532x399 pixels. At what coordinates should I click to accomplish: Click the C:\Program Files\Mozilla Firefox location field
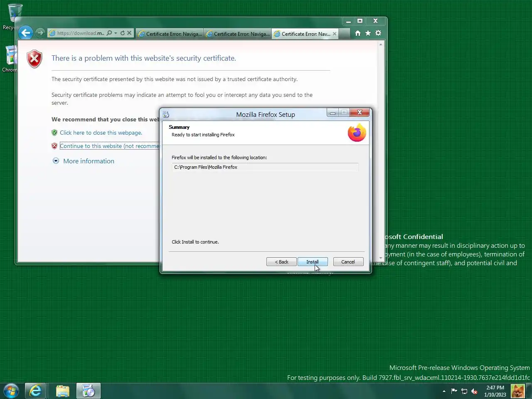coord(265,167)
